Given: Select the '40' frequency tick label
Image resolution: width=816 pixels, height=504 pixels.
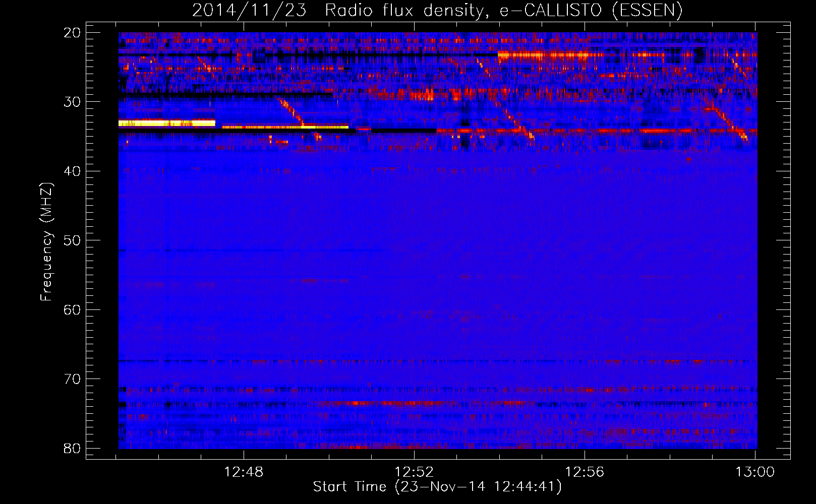Looking at the screenshot, I should click(x=72, y=171).
